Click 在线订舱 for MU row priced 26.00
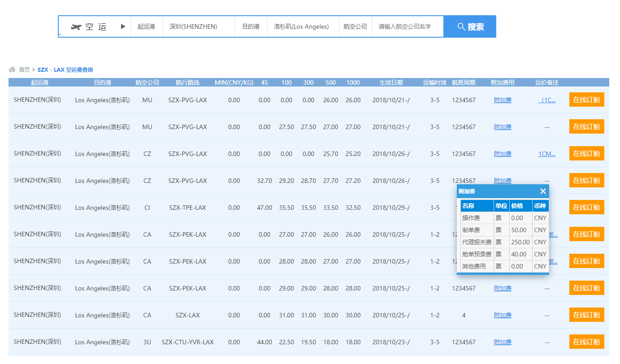Screen dimensions: 620x364 pos(586,100)
